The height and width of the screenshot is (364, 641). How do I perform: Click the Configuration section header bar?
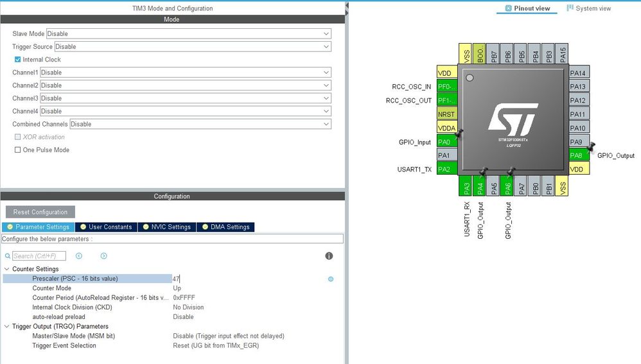pyautogui.click(x=173, y=196)
